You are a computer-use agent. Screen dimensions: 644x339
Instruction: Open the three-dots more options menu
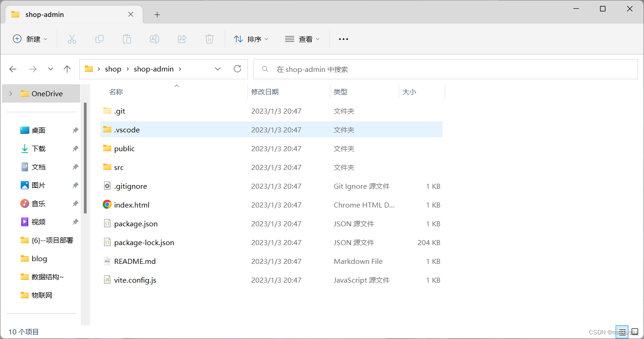coord(343,39)
